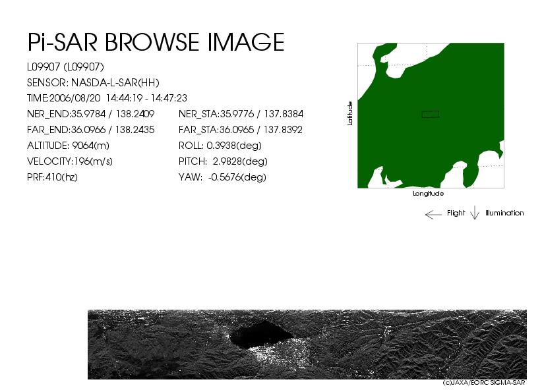Click the TIME:2006/08/20 acquisition line
Image resolution: width=542 pixels, height=392 pixels.
pyautogui.click(x=107, y=98)
